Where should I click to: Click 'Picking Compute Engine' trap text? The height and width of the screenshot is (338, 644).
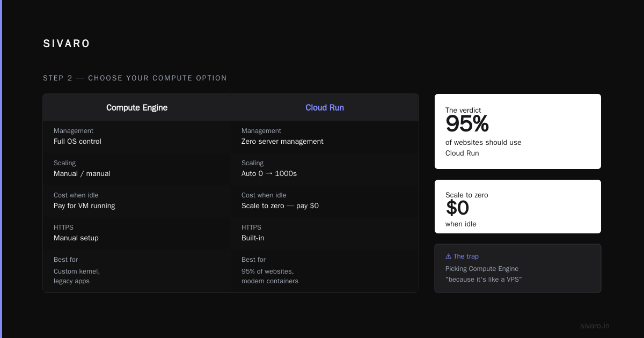482,269
